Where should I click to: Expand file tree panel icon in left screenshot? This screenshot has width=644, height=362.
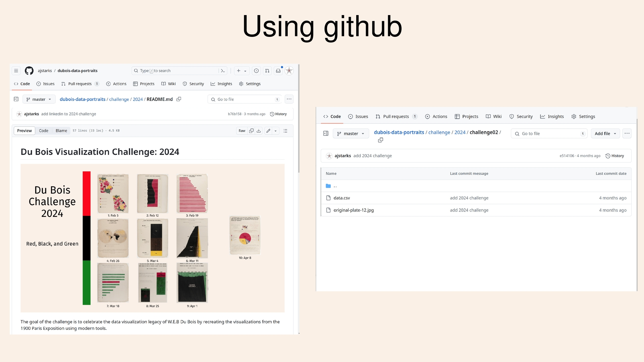16,99
